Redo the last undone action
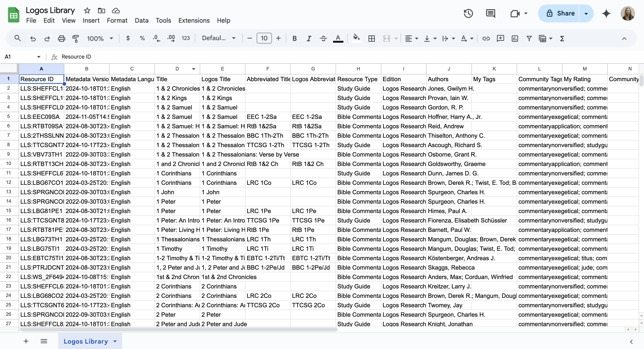644x349 pixels. tap(47, 38)
